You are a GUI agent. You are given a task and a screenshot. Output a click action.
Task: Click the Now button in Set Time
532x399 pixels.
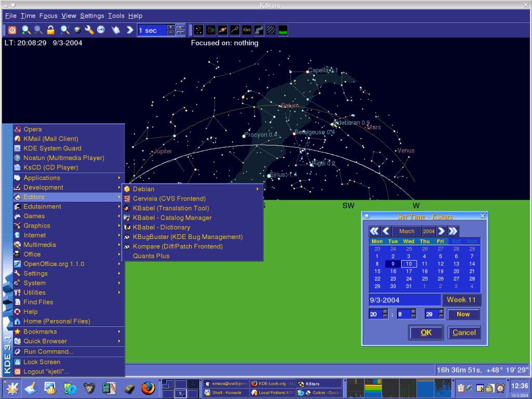463,314
